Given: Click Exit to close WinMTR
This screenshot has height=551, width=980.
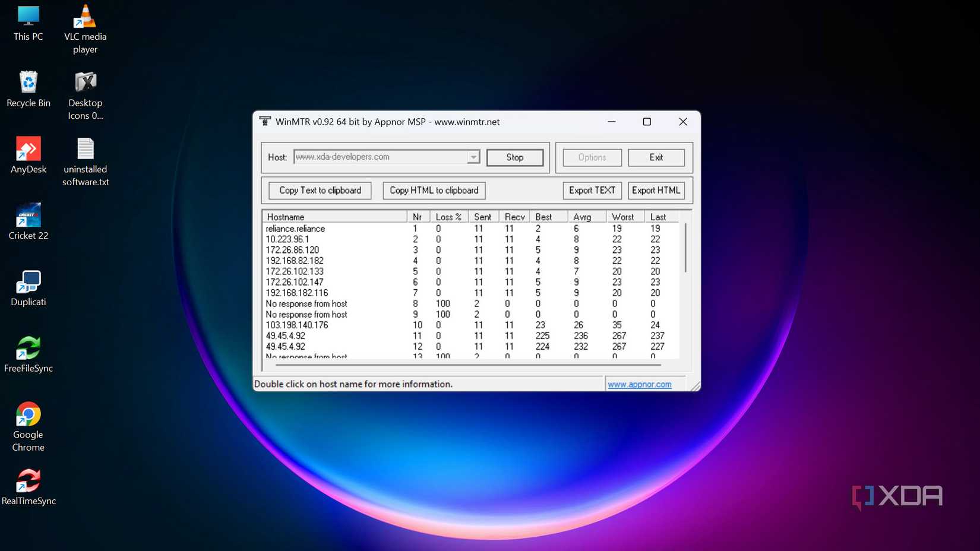Looking at the screenshot, I should click(x=656, y=157).
